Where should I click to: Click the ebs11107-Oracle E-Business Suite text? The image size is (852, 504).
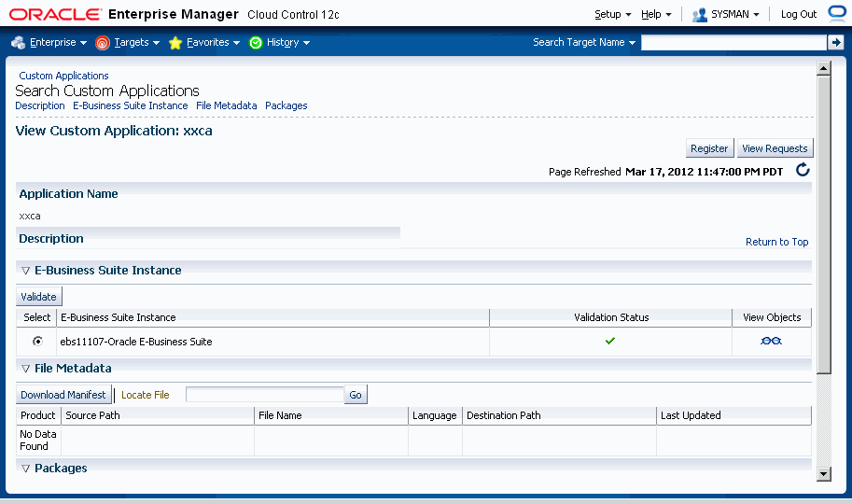click(136, 342)
